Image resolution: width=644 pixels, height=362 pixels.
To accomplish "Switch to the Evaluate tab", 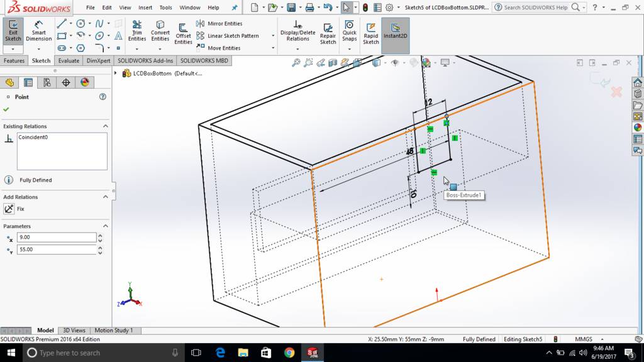I will coord(69,61).
